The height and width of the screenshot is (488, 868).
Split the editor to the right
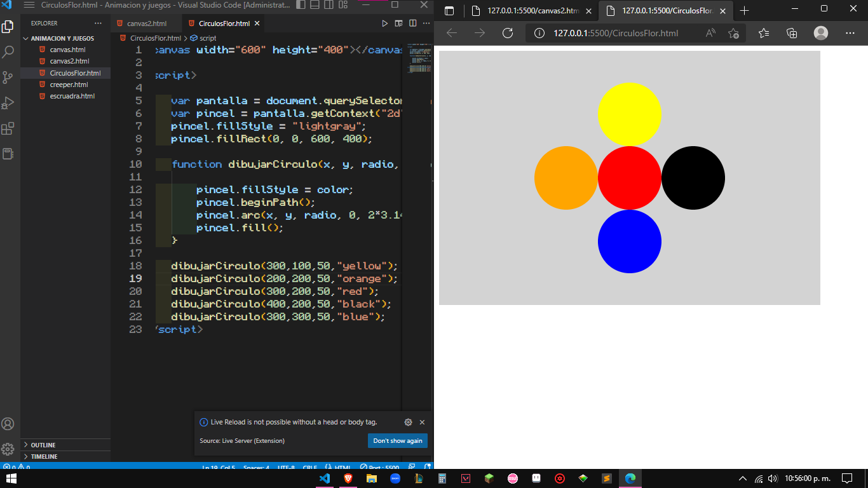tap(412, 24)
